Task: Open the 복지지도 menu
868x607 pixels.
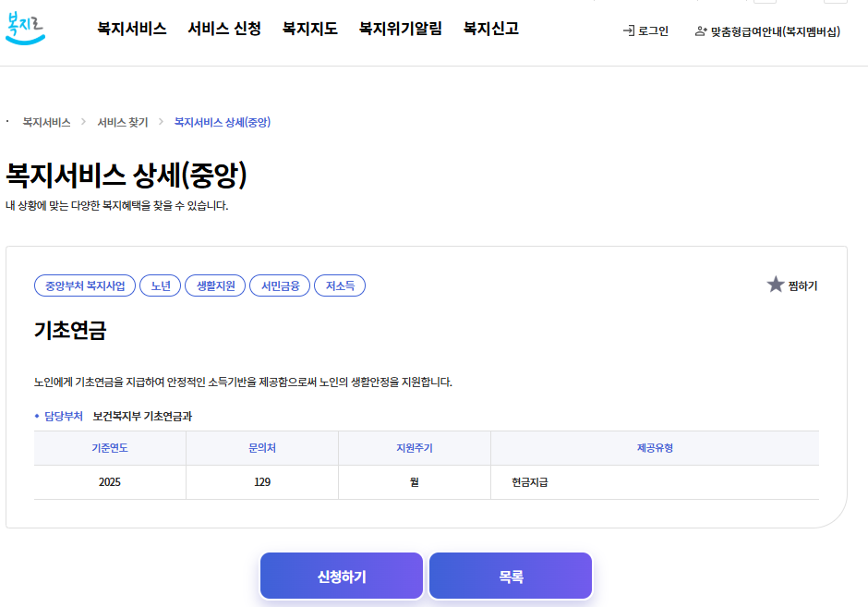Action: tap(310, 29)
